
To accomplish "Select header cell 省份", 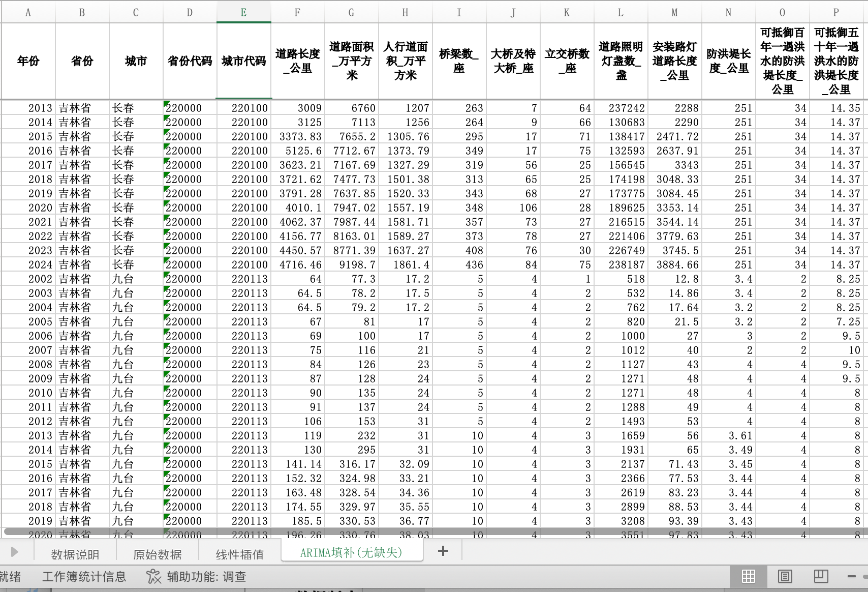I will (82, 61).
